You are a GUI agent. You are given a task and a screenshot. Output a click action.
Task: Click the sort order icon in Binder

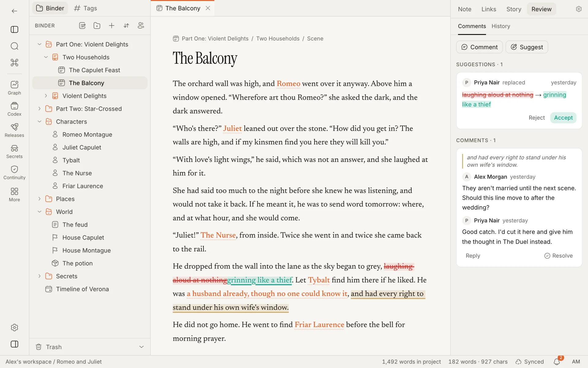pos(126,25)
